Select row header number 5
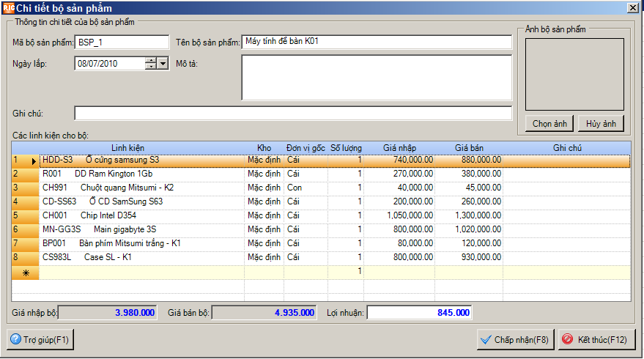 point(26,215)
